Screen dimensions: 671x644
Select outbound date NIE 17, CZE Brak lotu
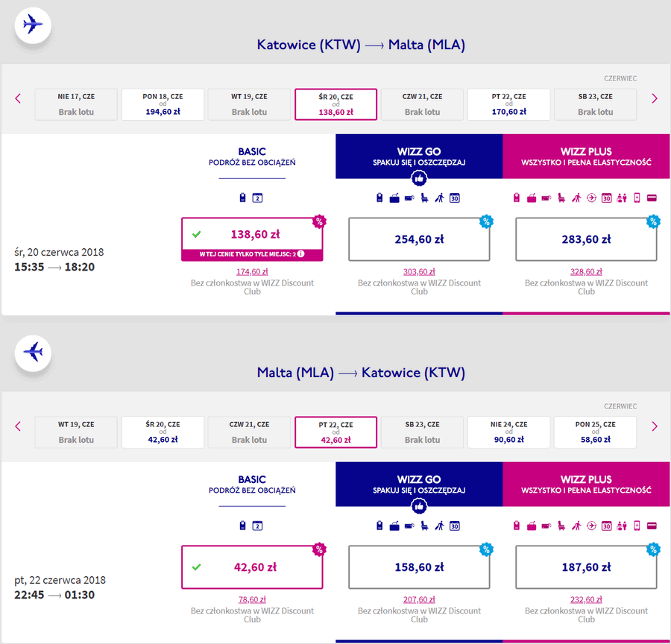[x=76, y=104]
